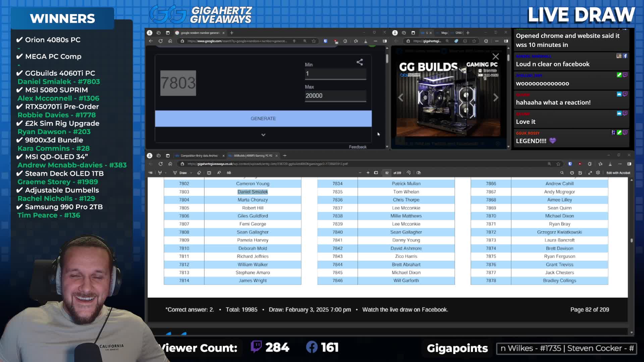
Task: Click the PDF vertical scrollbar thumb
Action: [632, 240]
